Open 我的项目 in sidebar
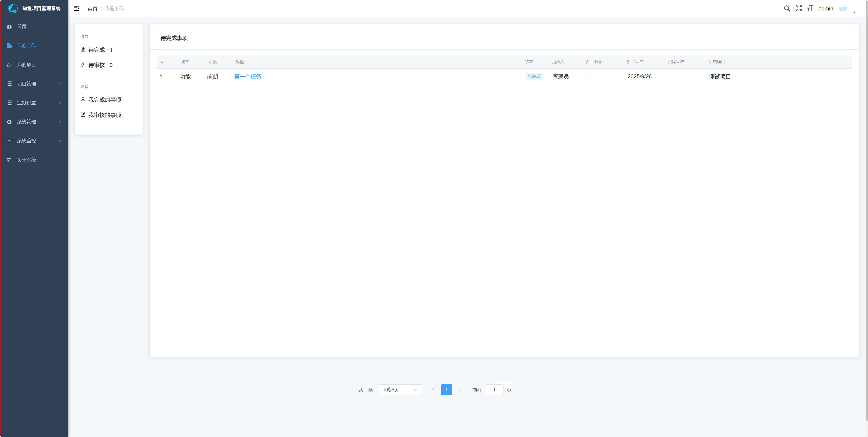The height and width of the screenshot is (437, 868). click(x=26, y=65)
